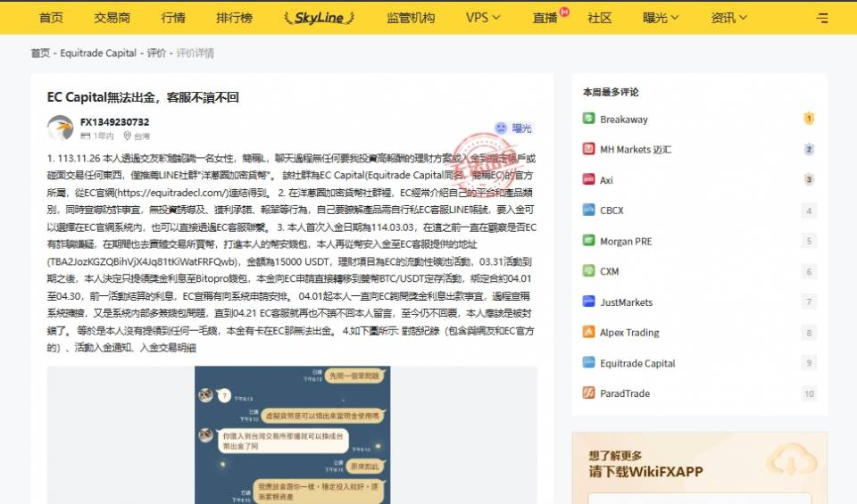Open 监管机构 in the top navigation
Screen dimensions: 857x504
(x=411, y=18)
